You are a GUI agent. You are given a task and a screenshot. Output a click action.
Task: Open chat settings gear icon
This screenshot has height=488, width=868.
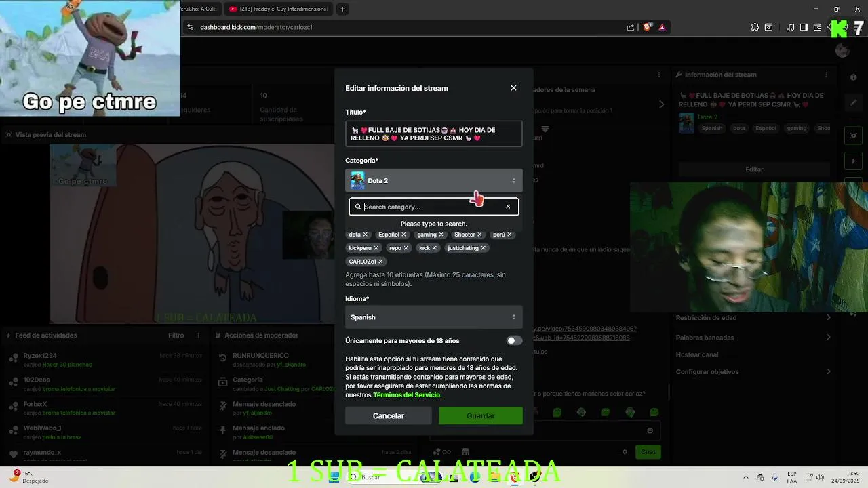pos(625,451)
